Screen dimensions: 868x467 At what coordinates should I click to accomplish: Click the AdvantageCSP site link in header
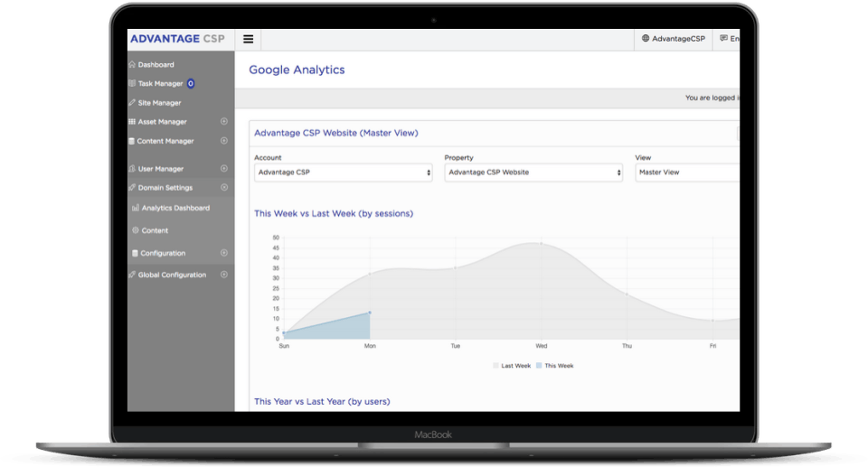point(673,39)
